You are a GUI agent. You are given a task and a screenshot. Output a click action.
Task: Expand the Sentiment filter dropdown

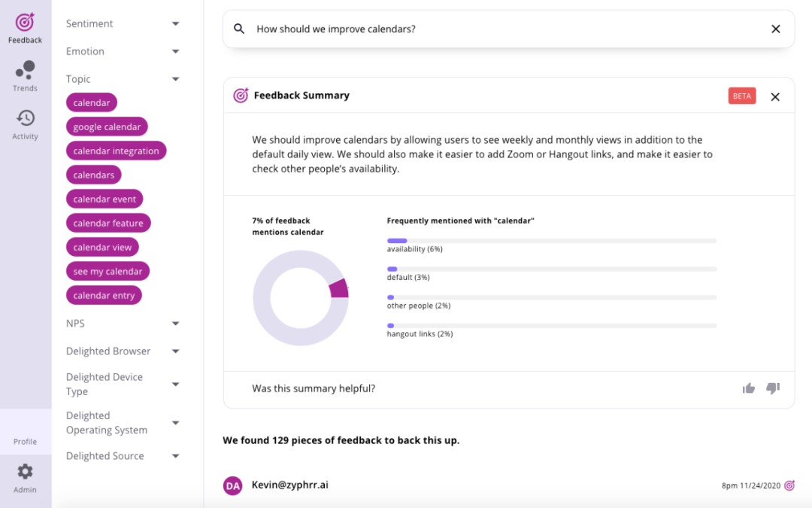(x=175, y=24)
